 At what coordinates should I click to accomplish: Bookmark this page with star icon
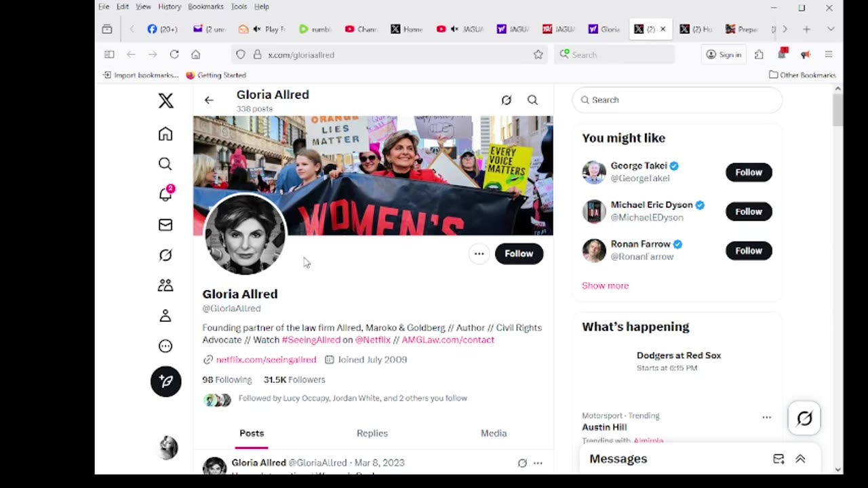point(538,54)
